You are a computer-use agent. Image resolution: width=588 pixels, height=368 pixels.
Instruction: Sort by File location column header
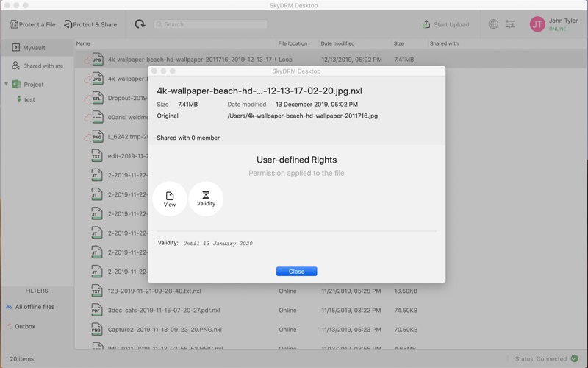(x=293, y=43)
